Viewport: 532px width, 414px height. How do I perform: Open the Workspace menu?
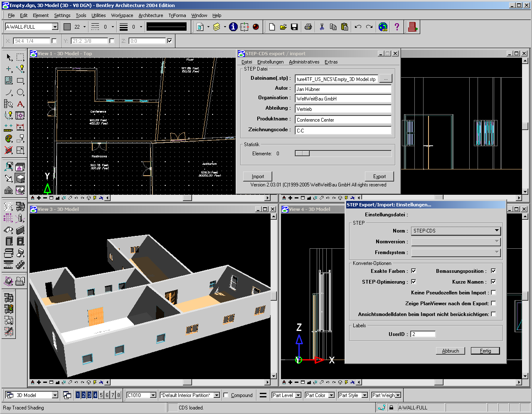pos(122,15)
